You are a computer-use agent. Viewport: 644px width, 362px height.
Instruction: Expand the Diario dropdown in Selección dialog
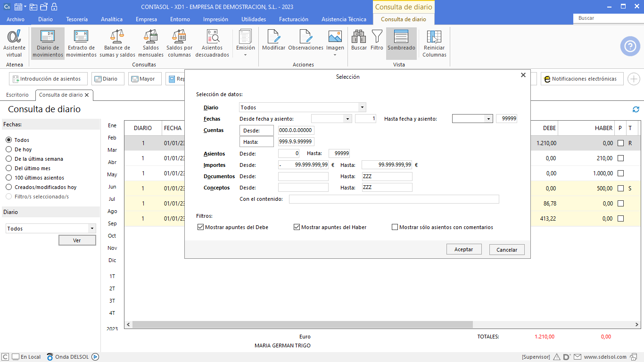[x=362, y=107]
